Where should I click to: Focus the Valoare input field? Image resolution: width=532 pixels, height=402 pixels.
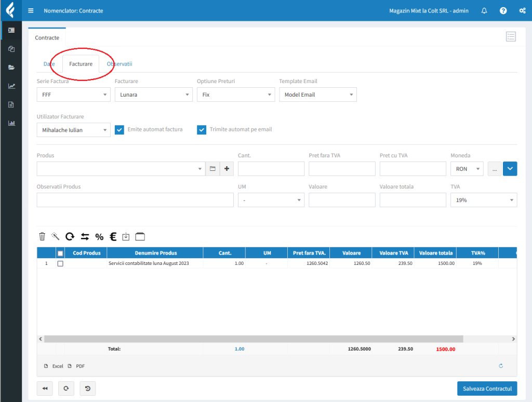click(x=342, y=200)
